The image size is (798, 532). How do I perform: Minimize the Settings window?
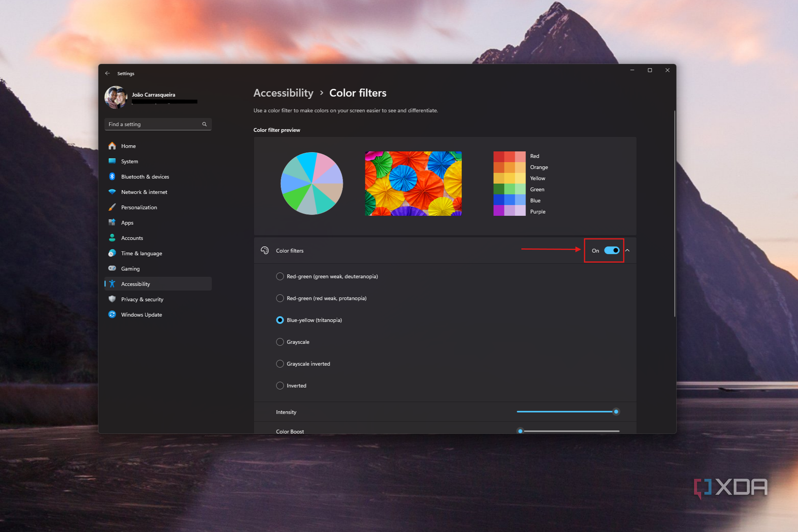[x=632, y=70]
